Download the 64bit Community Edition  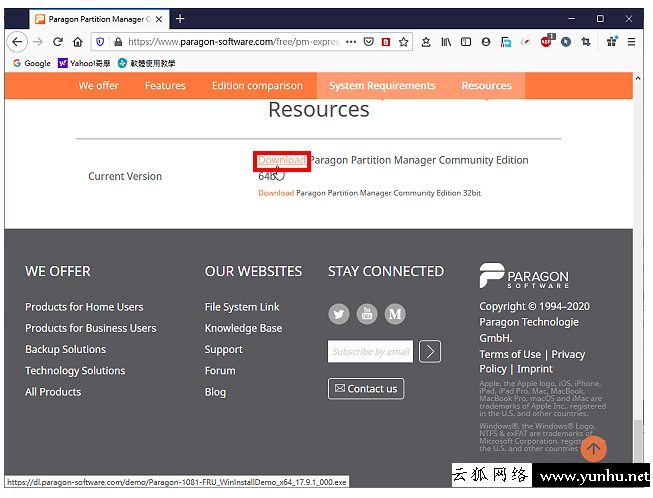click(282, 160)
